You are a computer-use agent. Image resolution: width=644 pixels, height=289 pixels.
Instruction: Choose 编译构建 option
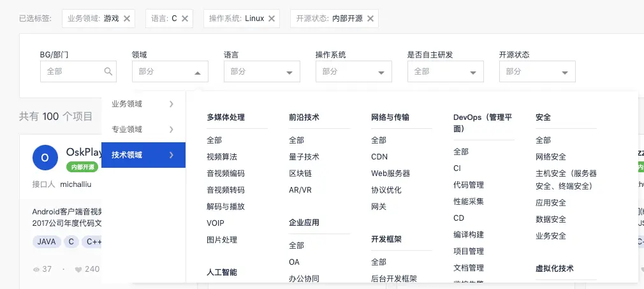coord(469,235)
